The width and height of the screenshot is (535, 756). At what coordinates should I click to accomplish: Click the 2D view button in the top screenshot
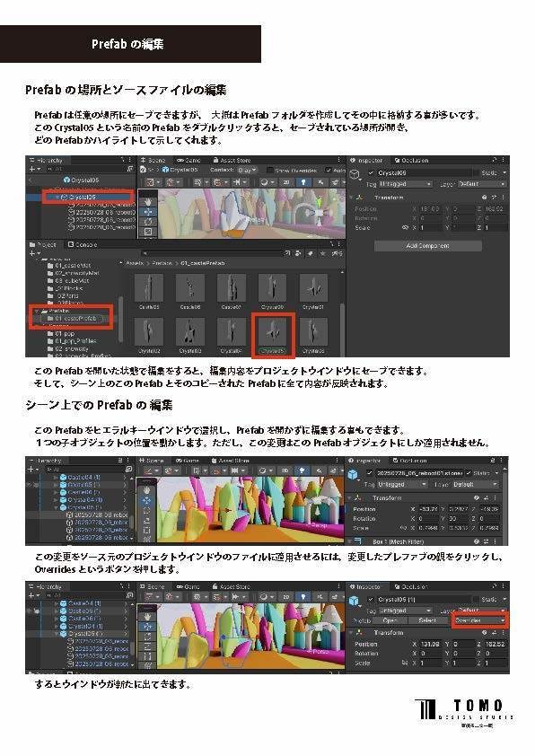click(x=286, y=182)
